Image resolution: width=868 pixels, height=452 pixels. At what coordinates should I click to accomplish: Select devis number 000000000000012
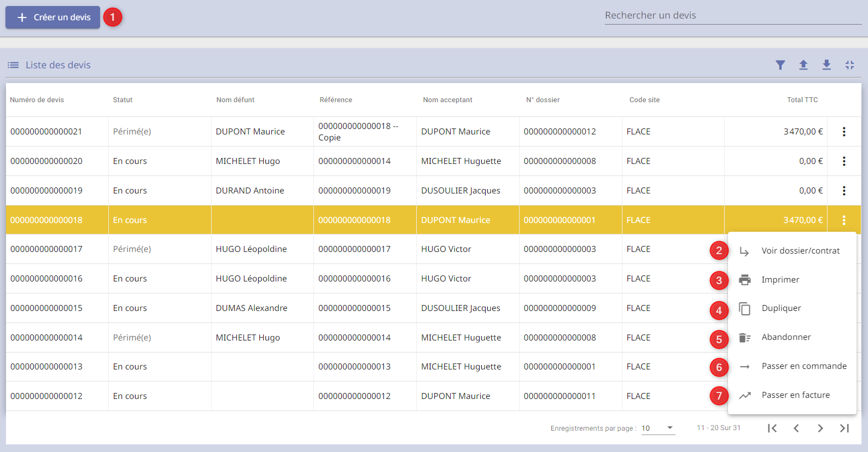pyautogui.click(x=46, y=396)
